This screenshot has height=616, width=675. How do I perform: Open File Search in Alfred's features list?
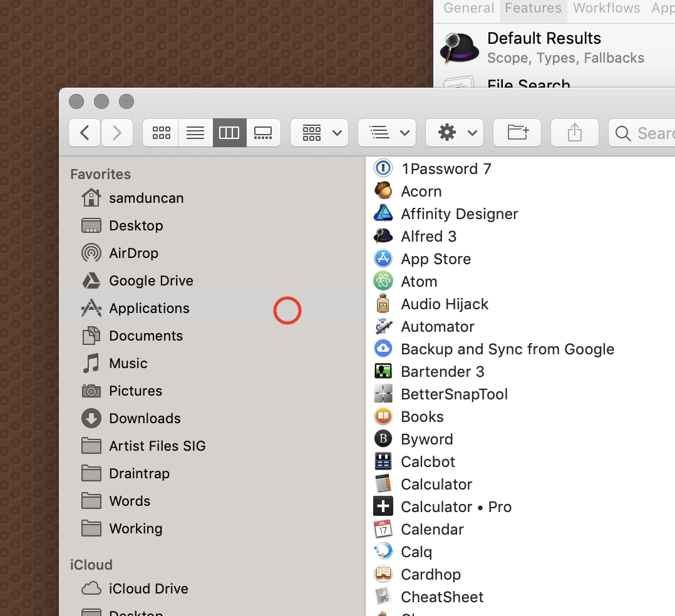tap(555, 81)
